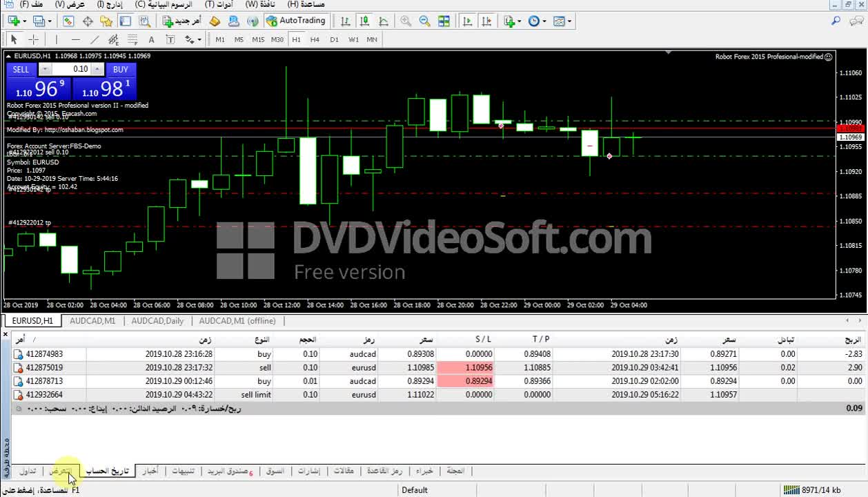This screenshot has width=868, height=497.
Task: Tile the chart windows
Action: (x=444, y=21)
